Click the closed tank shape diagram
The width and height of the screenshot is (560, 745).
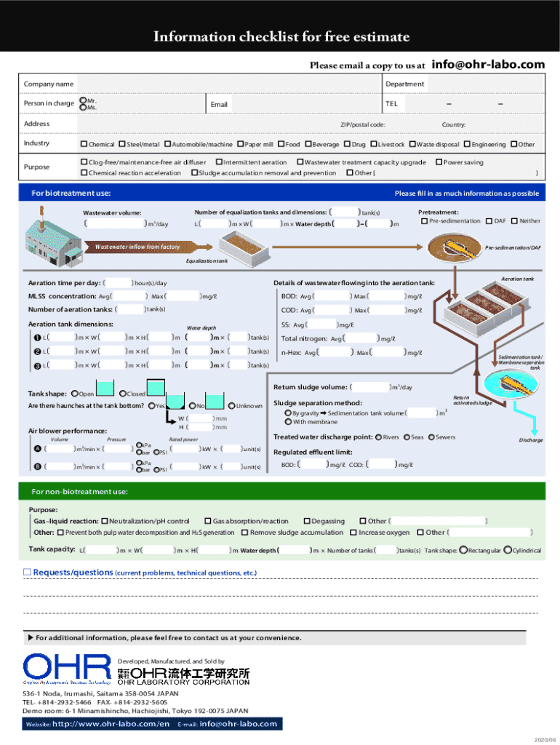tap(156, 389)
